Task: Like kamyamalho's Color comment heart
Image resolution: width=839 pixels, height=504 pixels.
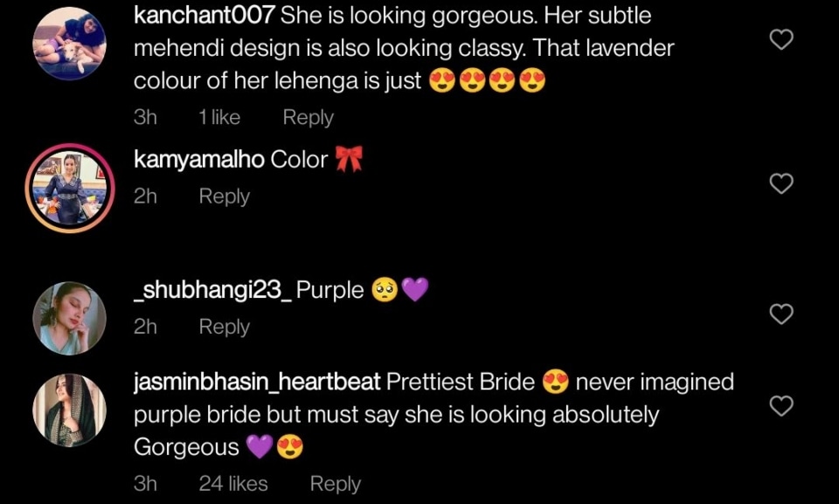Action: pyautogui.click(x=781, y=183)
